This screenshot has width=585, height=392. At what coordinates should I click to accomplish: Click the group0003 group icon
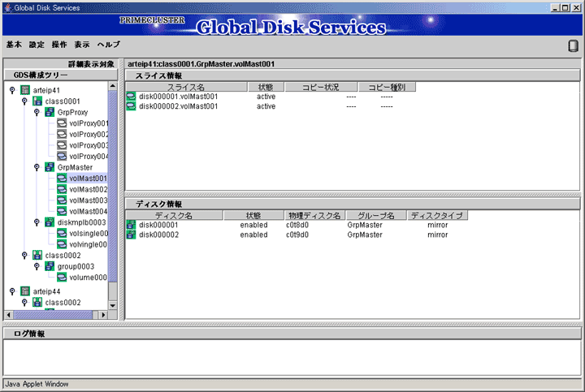click(50, 266)
